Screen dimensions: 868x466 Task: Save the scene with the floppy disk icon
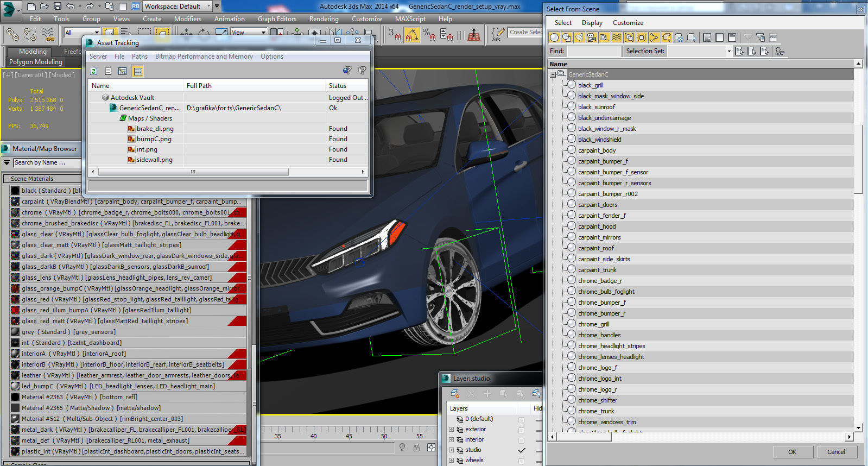click(58, 7)
